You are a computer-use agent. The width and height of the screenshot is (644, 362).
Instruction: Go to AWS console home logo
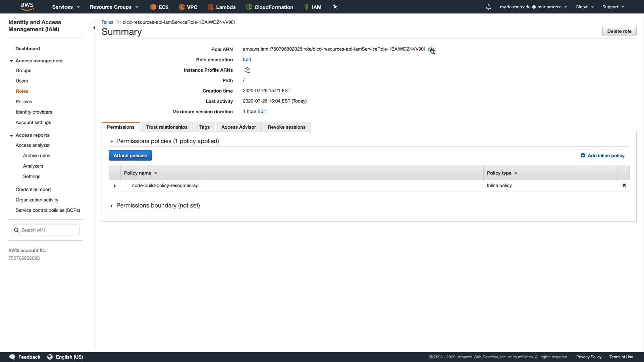(x=27, y=6)
